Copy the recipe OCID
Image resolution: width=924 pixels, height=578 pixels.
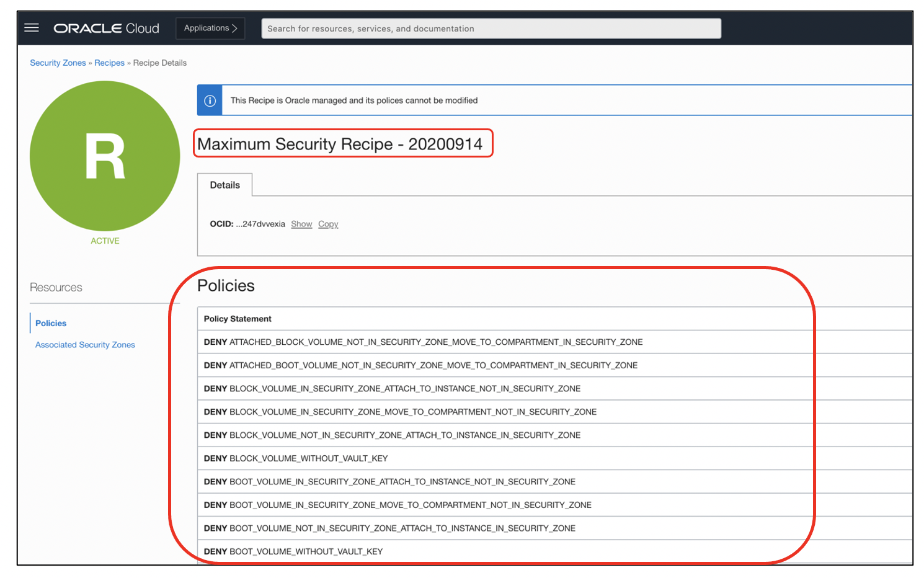328,224
